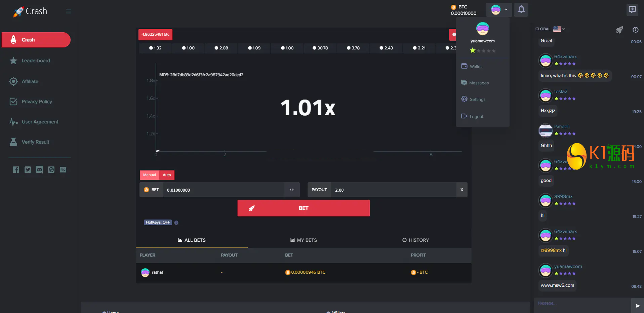
Task: Click the rocket icon in chat header
Action: tap(619, 30)
